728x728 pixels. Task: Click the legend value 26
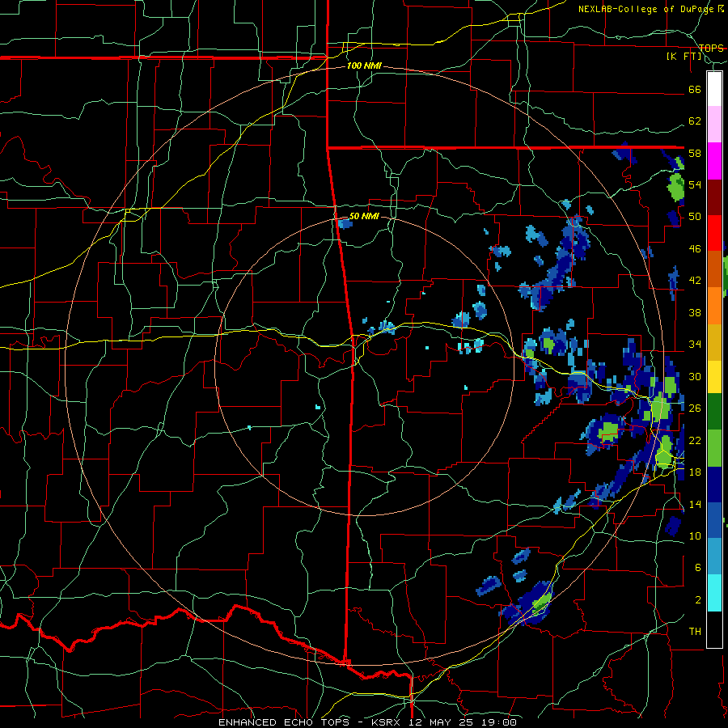695,408
